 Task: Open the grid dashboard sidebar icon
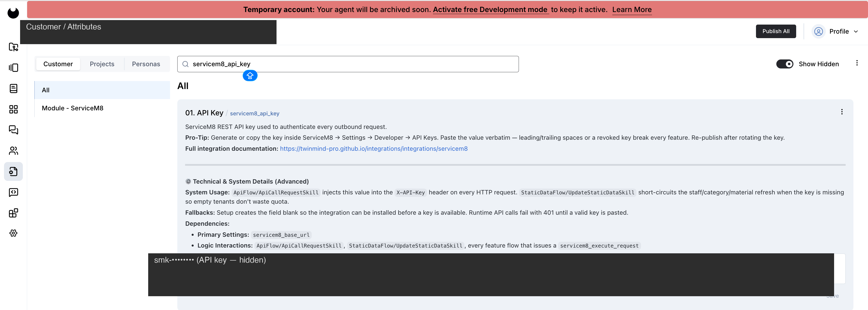(x=14, y=109)
